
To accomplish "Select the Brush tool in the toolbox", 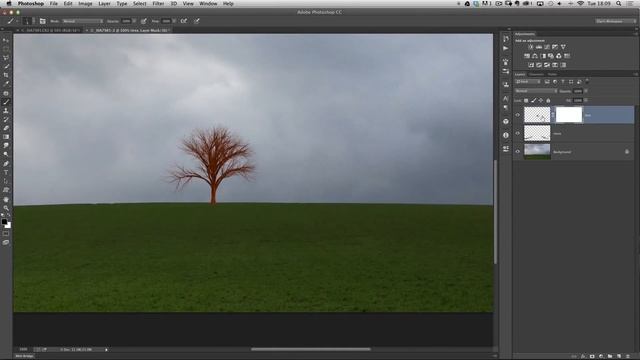I will [6, 102].
